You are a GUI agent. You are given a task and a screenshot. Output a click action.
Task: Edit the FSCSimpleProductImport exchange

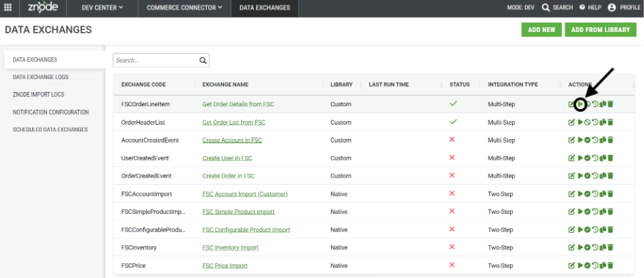[x=571, y=212]
